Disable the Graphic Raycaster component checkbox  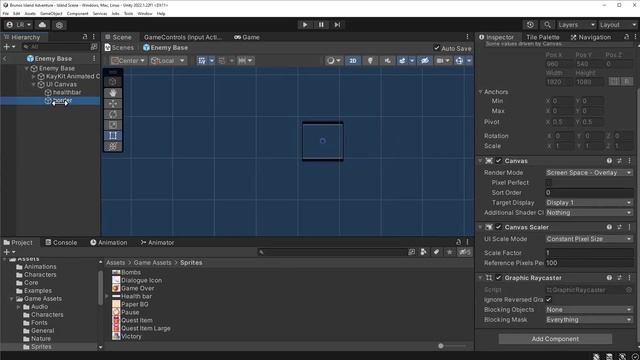498,278
